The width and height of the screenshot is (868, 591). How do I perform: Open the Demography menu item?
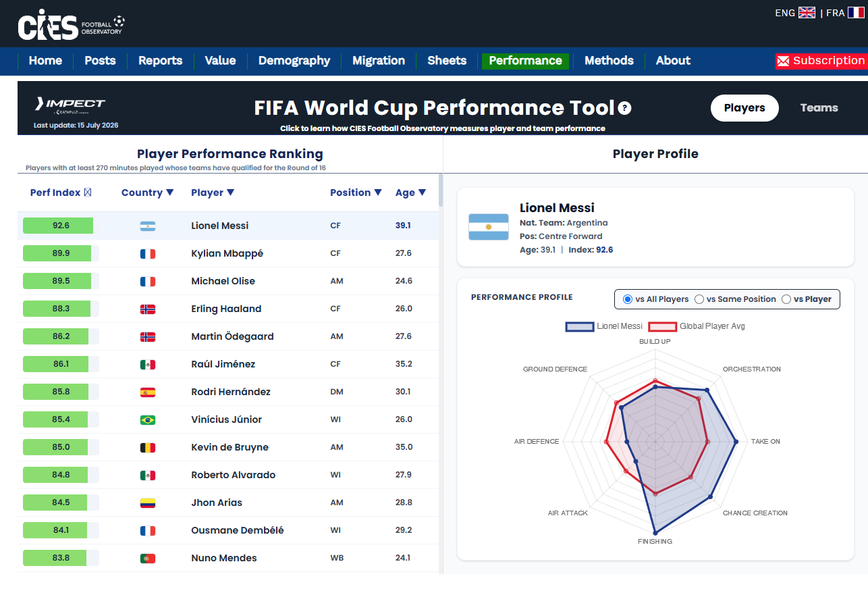[294, 61]
